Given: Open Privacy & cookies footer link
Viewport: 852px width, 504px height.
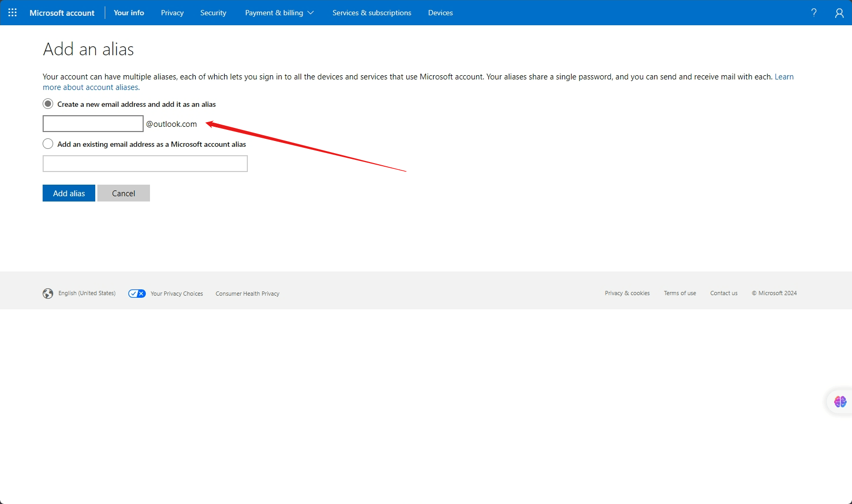Looking at the screenshot, I should [627, 293].
